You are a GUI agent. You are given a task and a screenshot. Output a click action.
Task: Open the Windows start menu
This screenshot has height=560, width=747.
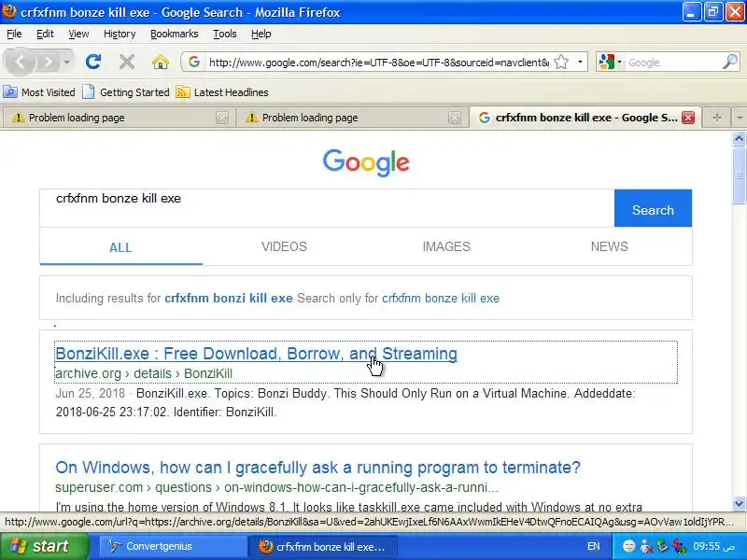44,546
